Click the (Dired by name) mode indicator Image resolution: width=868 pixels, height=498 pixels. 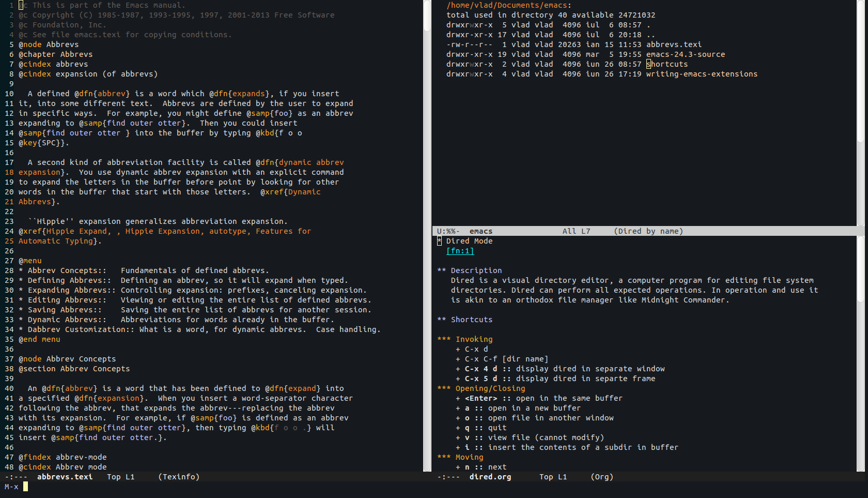coord(648,231)
